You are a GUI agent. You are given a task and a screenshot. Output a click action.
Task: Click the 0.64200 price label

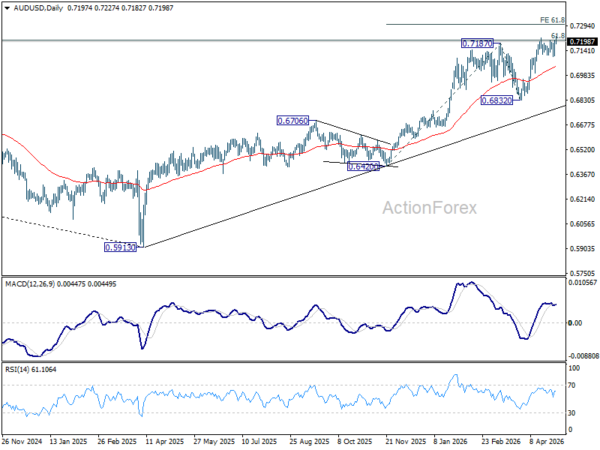(363, 166)
